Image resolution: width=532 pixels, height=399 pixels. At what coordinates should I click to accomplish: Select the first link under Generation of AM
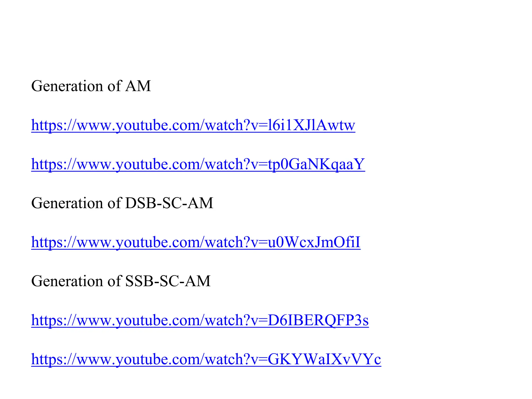pyautogui.click(x=193, y=125)
